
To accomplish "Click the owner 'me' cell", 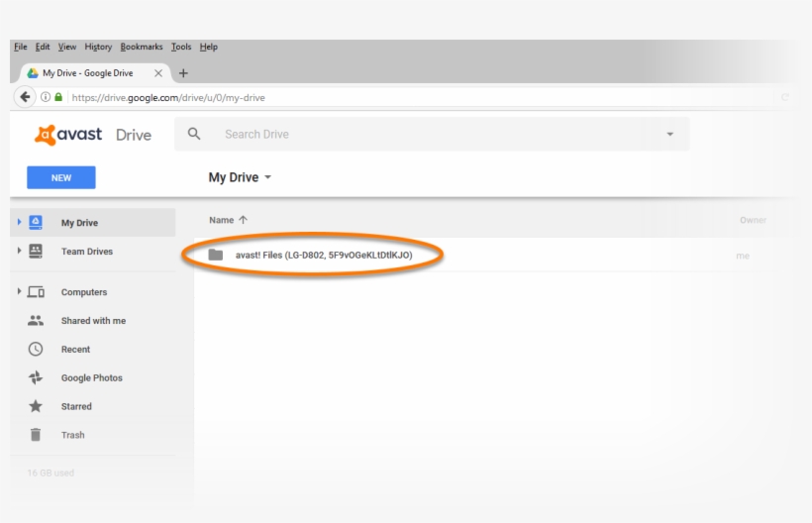I will click(x=743, y=256).
